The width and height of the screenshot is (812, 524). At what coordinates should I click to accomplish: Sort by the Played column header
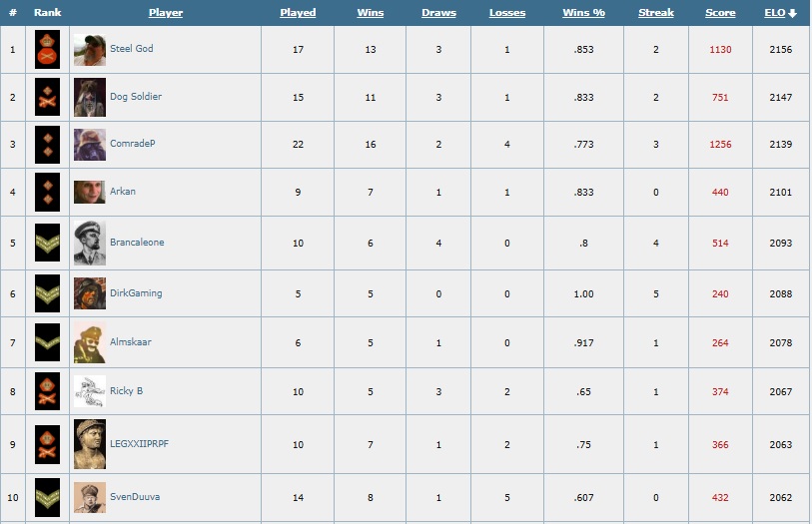(x=298, y=13)
